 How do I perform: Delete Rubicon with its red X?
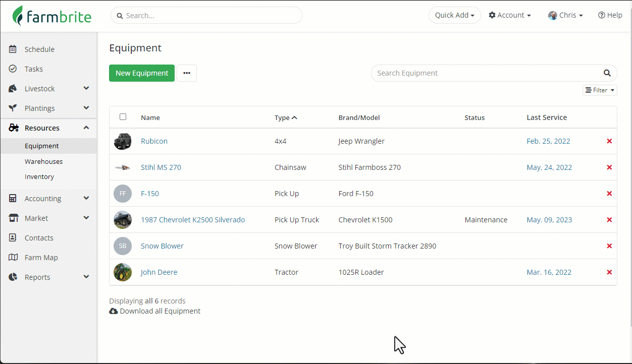tap(609, 141)
